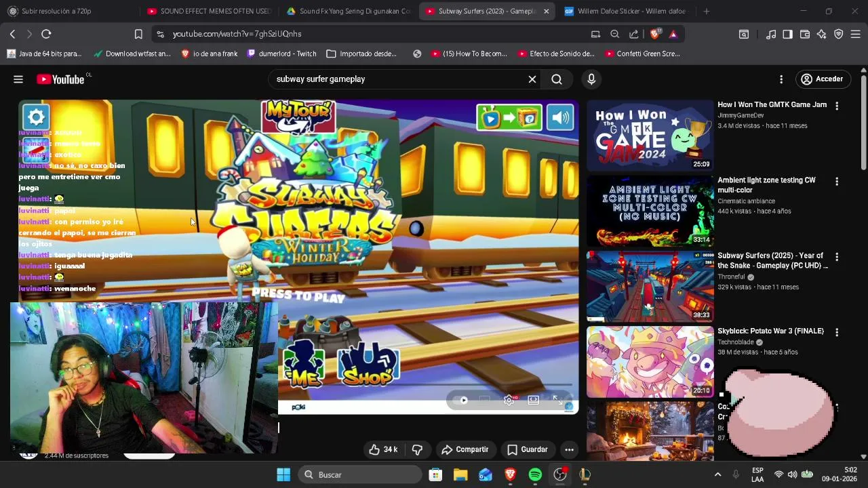Toggle the in-game sound speaker icon
Viewport: 868px width, 488px height.
pos(561,117)
